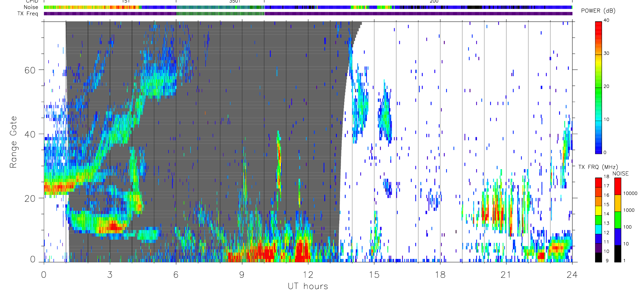Click the '12' value on the TX frequency scale
Viewport: 644px width, 297px height.
click(606, 233)
